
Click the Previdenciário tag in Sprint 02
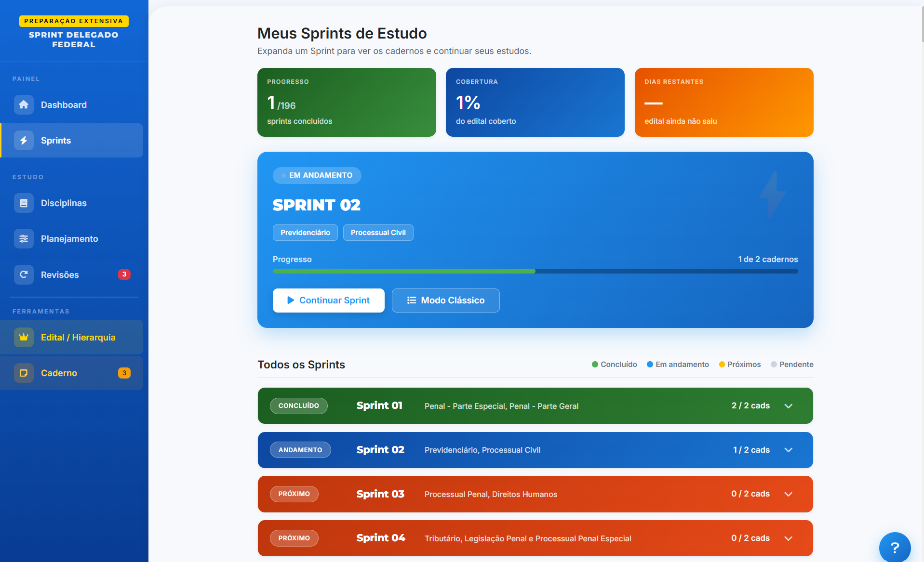(x=305, y=233)
